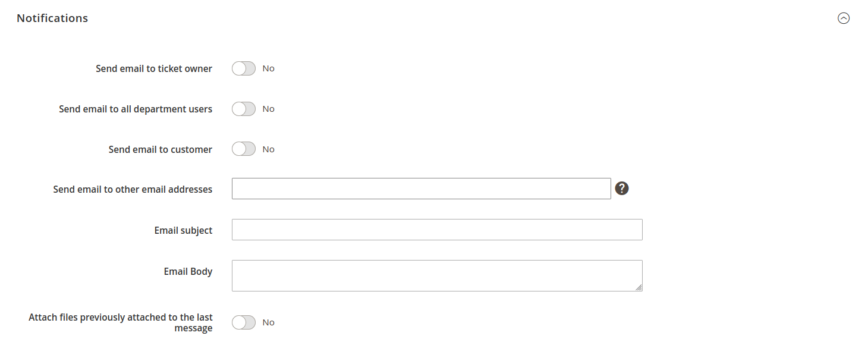Focus the other email addresses input field
The height and width of the screenshot is (348, 868).
421,189
